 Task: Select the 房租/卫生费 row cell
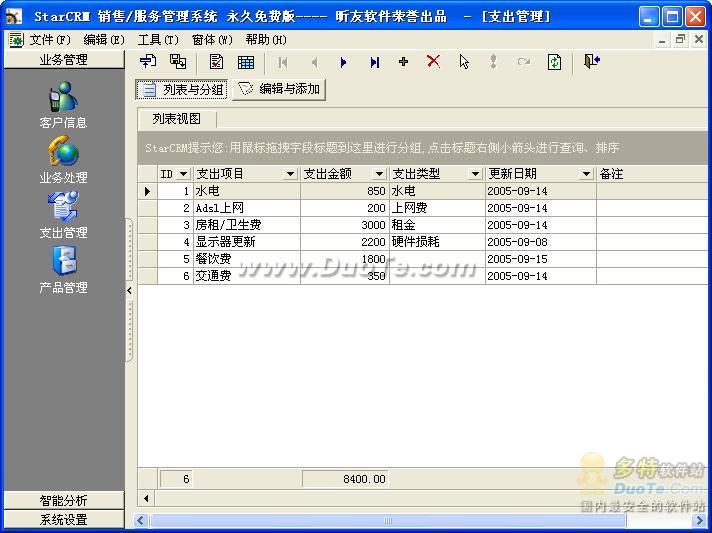point(247,225)
